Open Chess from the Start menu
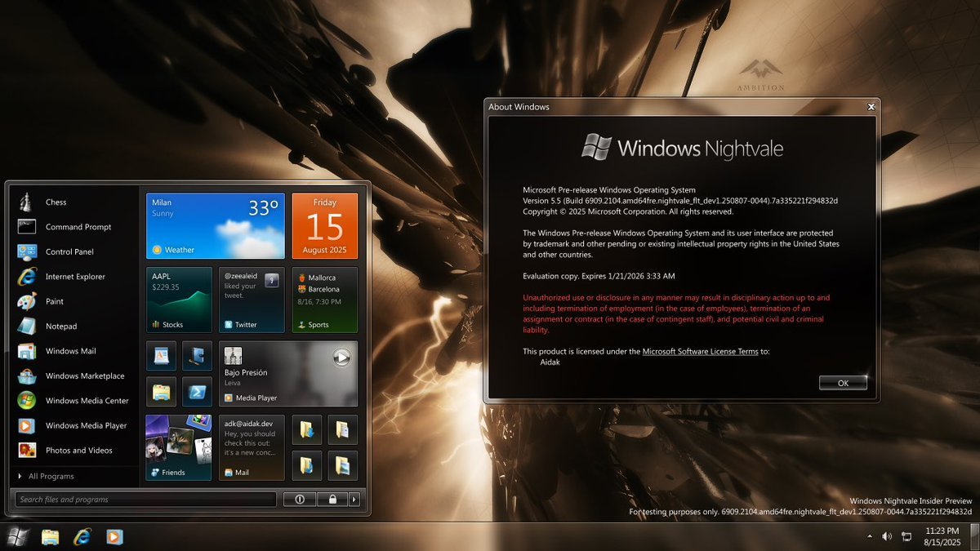The width and height of the screenshot is (980, 551). click(73, 202)
